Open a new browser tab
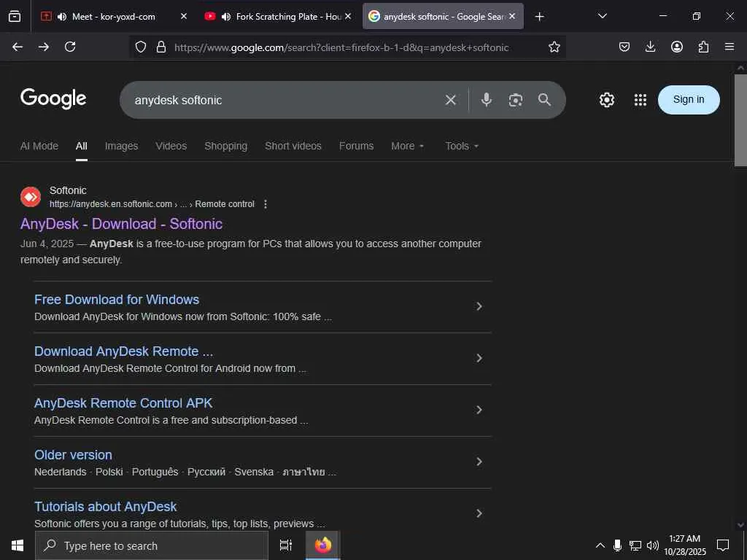 539,17
